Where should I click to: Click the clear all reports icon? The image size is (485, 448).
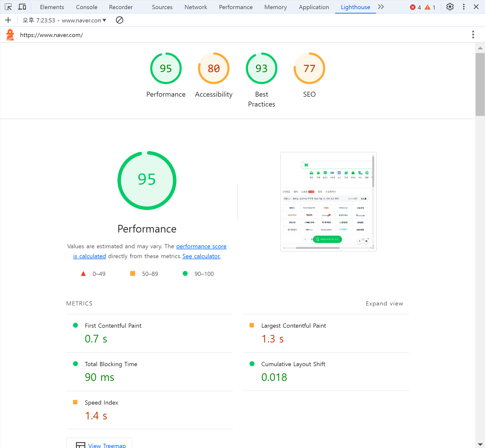[119, 20]
